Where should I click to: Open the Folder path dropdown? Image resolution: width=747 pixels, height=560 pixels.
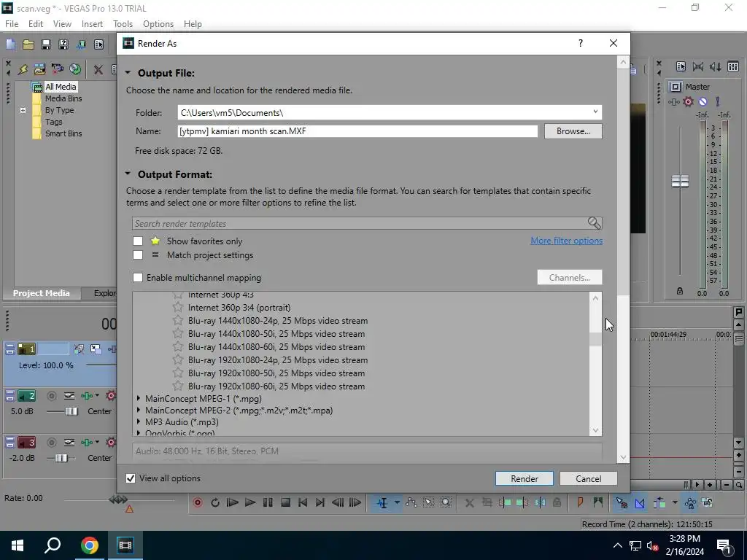[595, 112]
